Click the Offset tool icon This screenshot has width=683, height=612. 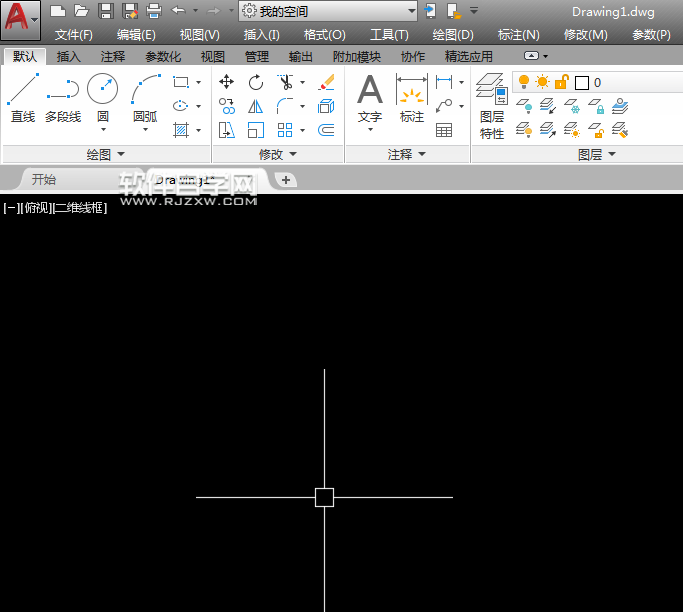326,130
